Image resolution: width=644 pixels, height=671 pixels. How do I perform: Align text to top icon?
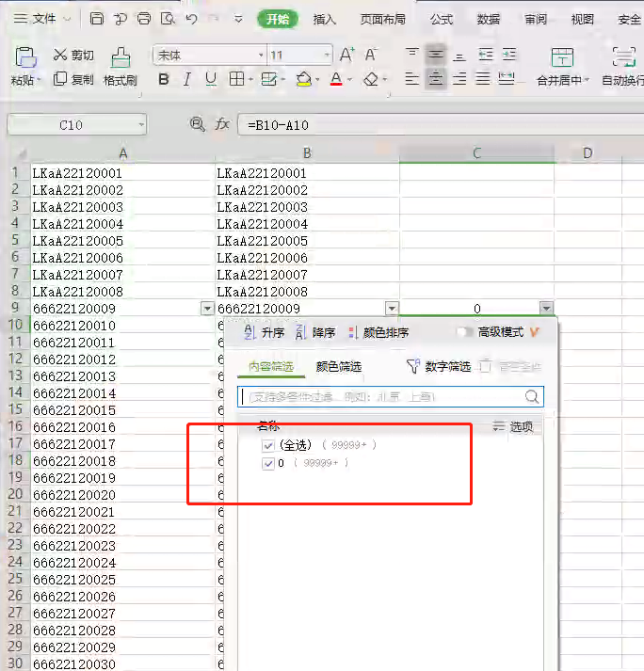(x=412, y=55)
